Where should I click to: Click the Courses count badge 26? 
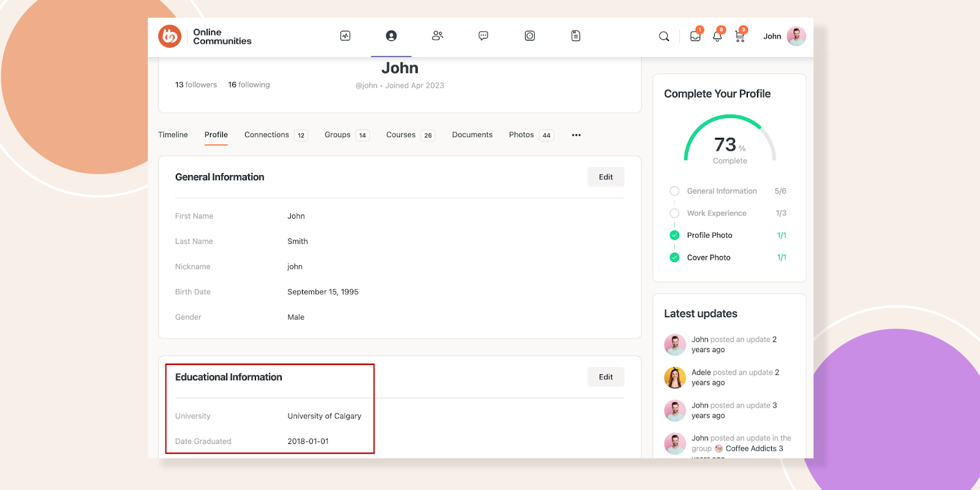coord(428,135)
